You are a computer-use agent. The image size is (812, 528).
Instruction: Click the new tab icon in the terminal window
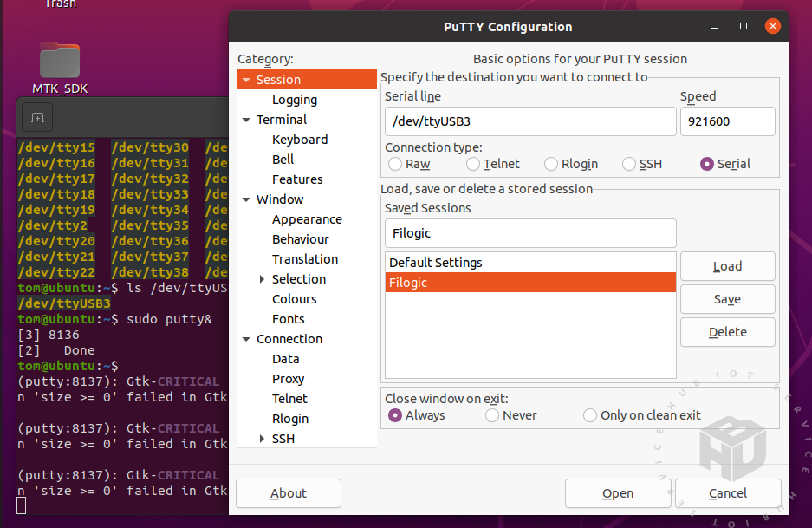click(x=37, y=118)
